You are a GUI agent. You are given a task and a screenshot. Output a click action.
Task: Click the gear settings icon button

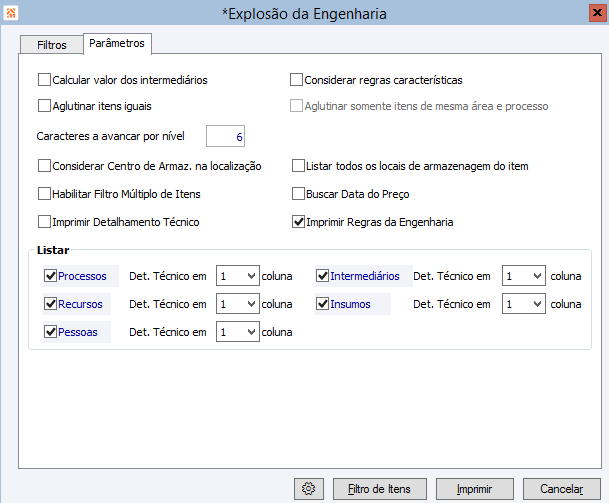pyautogui.click(x=309, y=489)
